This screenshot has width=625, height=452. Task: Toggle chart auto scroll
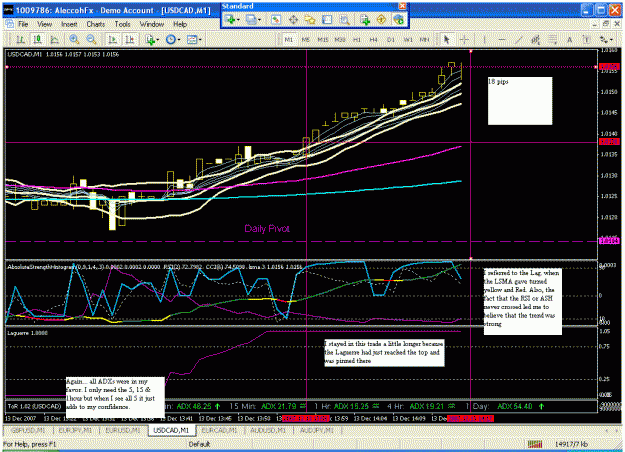click(113, 39)
